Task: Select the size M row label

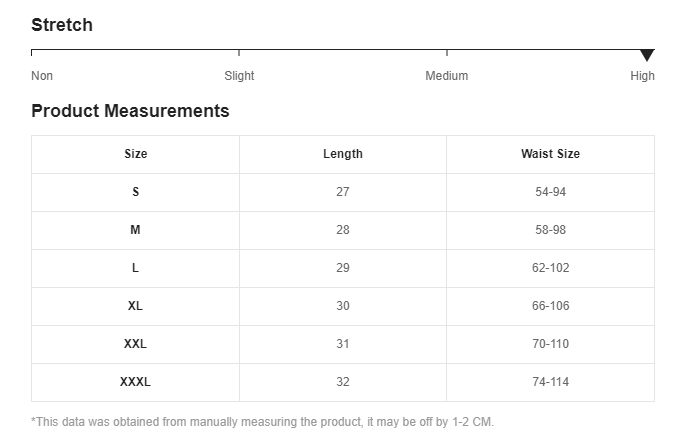Action: click(136, 230)
